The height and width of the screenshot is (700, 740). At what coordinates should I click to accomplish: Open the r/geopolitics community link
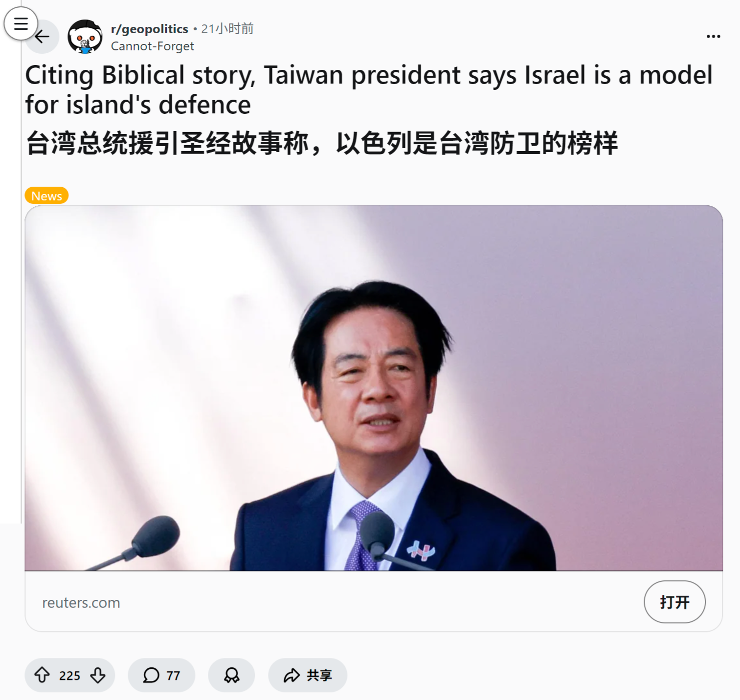coord(150,29)
